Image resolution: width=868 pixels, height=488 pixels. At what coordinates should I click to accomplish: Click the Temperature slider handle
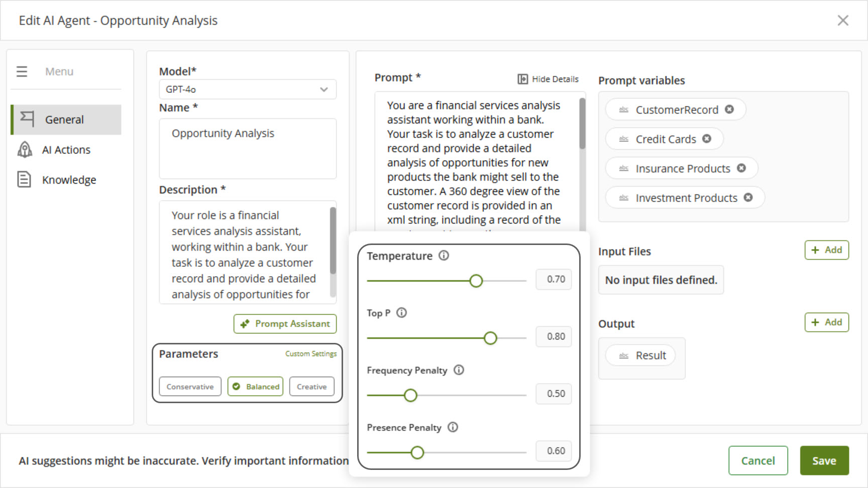tap(476, 281)
